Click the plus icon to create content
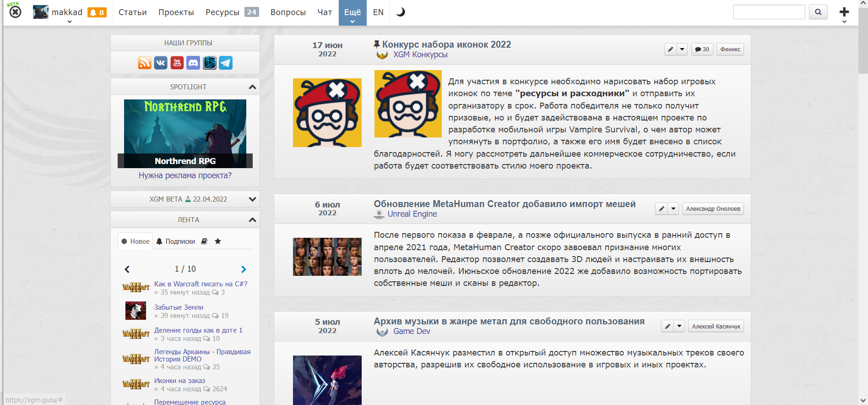This screenshot has width=868, height=405. click(844, 11)
